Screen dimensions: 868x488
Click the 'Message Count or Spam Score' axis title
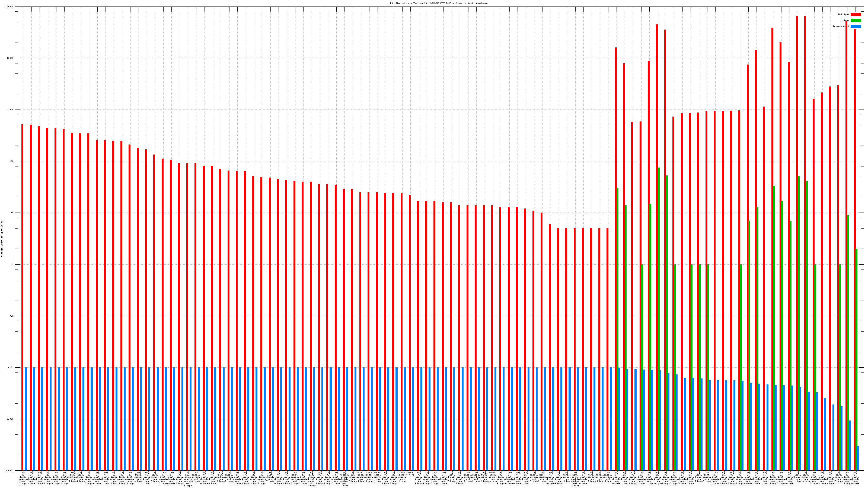point(2,239)
